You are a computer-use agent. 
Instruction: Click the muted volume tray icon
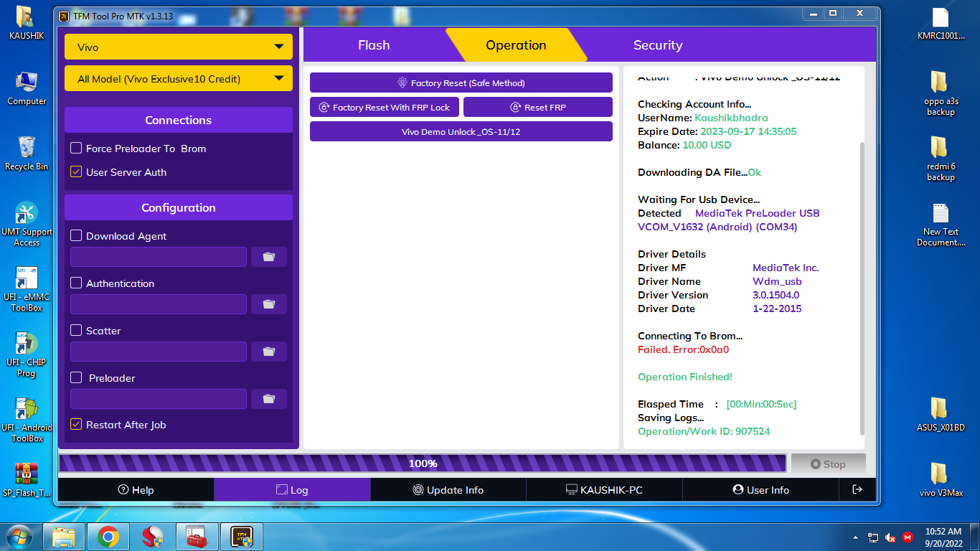click(x=890, y=537)
